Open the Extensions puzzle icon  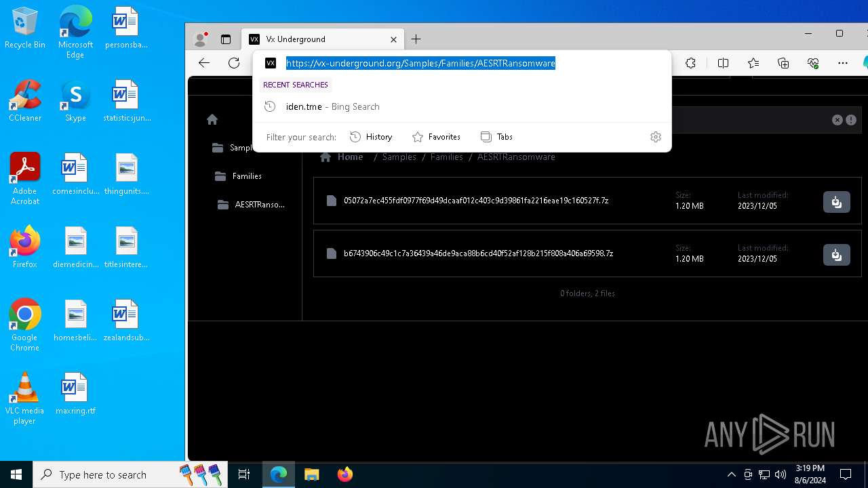[x=690, y=63]
